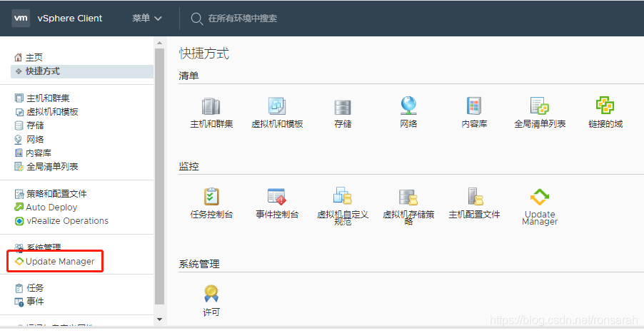This screenshot has width=644, height=333.
Task: Click the sidebar scrollbar up arrow
Action: 159,43
